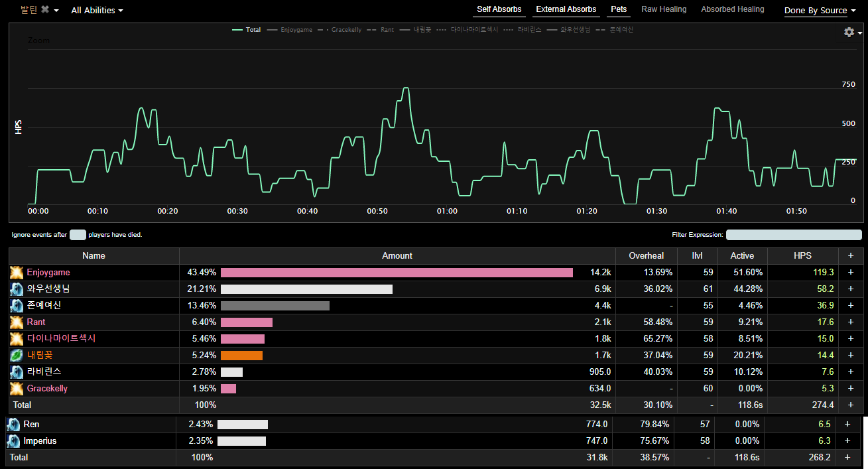Click the pink Enjoygame amount bar

click(x=397, y=273)
